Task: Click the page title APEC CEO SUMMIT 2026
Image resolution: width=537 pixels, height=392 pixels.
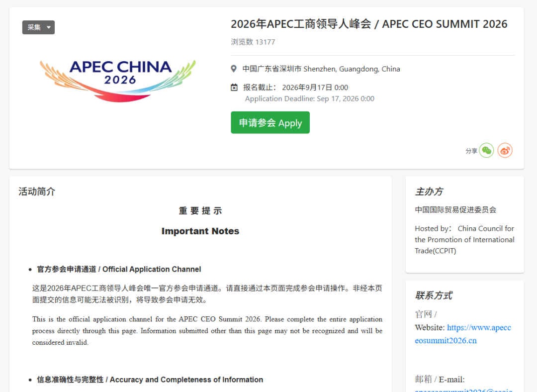Action: pos(369,24)
